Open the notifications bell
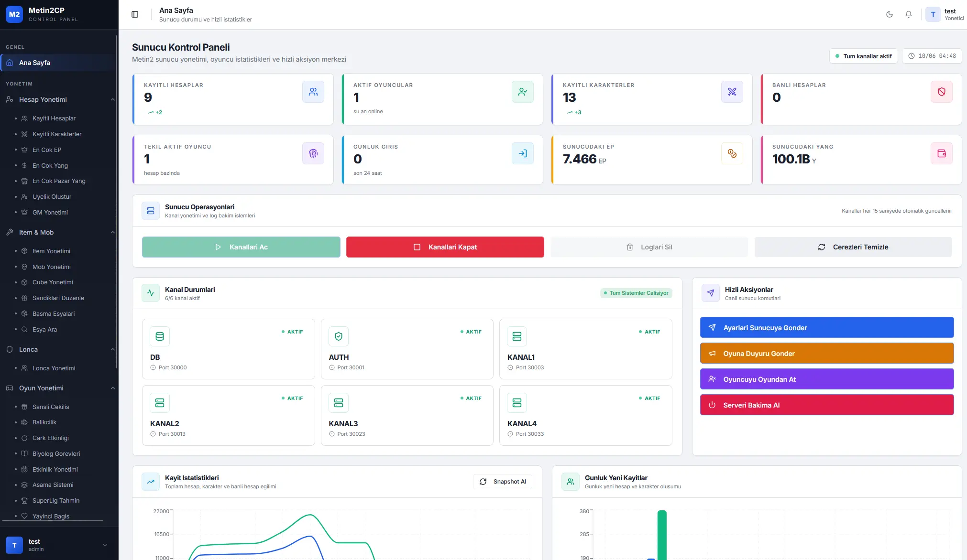Screen dimensions: 967x560 [909, 14]
